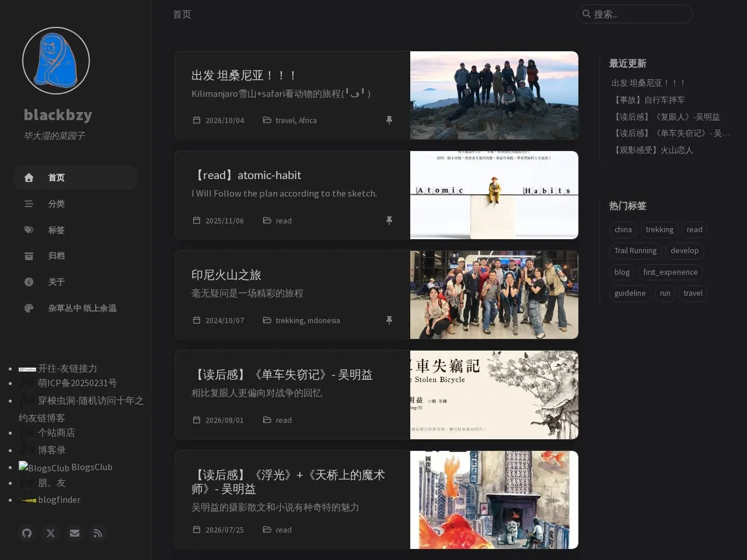Click the search magnifier icon
This screenshot has height=560, width=747.
(x=586, y=14)
